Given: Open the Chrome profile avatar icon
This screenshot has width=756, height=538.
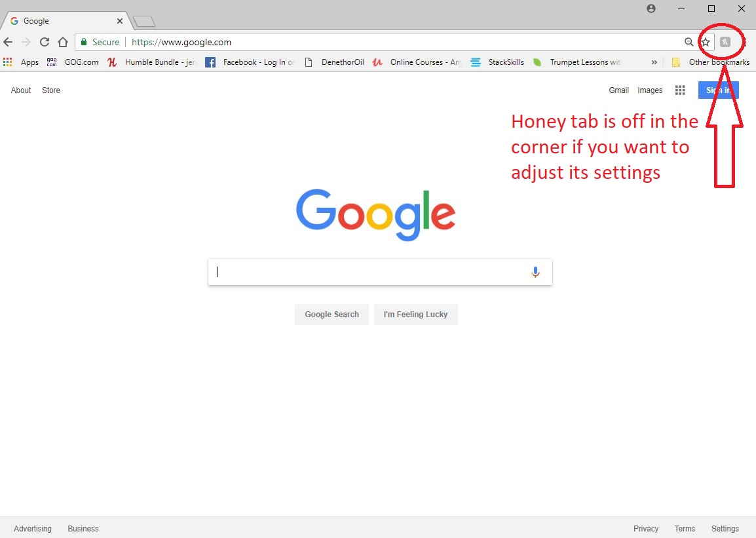Looking at the screenshot, I should (x=651, y=9).
